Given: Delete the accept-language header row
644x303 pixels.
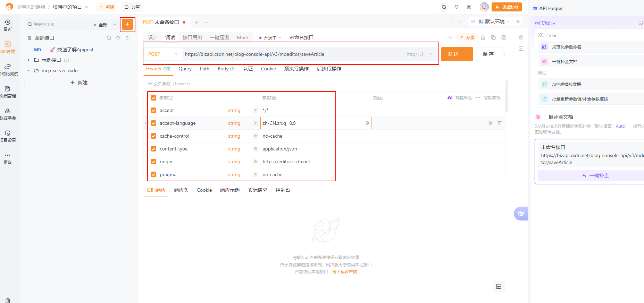Looking at the screenshot, I should pyautogui.click(x=500, y=123).
